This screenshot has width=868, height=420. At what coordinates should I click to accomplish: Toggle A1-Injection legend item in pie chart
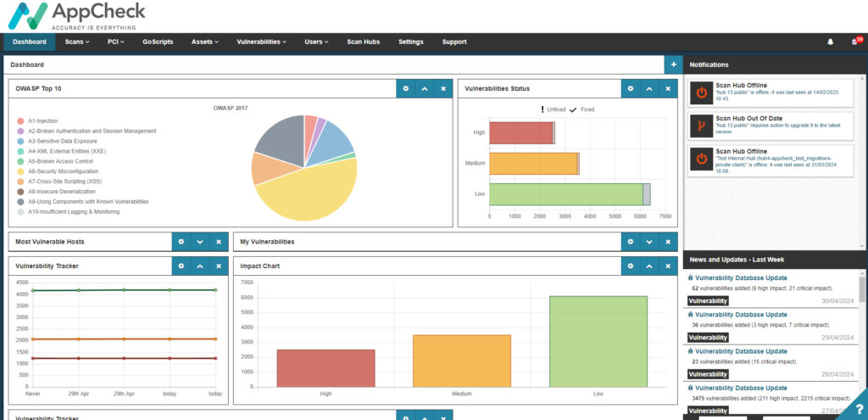coord(42,120)
